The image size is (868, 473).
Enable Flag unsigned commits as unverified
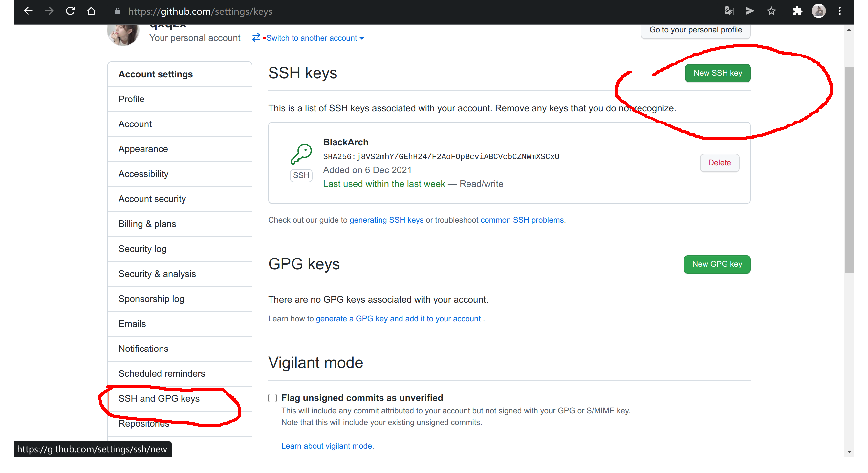[x=272, y=398]
